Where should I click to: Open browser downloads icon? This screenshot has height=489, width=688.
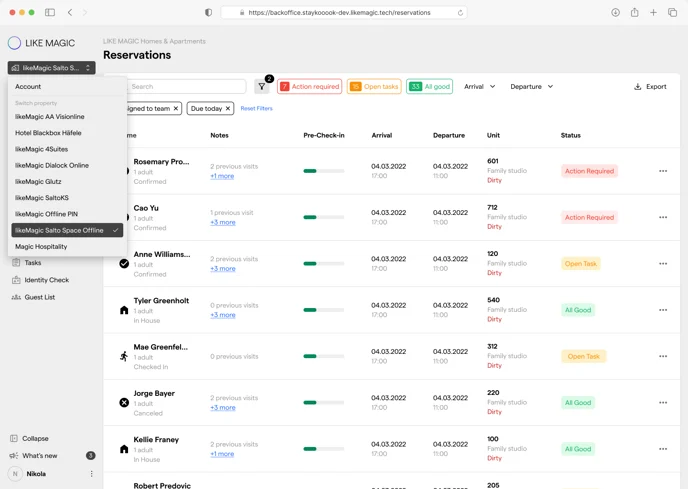[616, 12]
